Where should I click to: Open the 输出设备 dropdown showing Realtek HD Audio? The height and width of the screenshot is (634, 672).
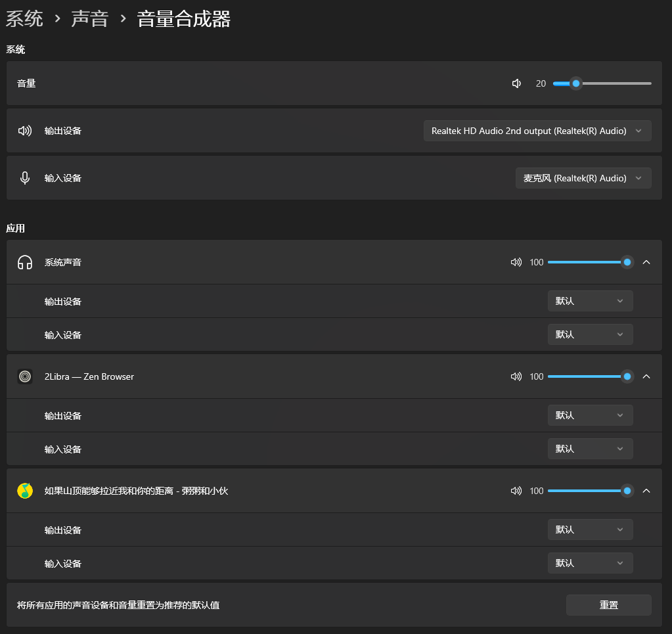(x=537, y=130)
